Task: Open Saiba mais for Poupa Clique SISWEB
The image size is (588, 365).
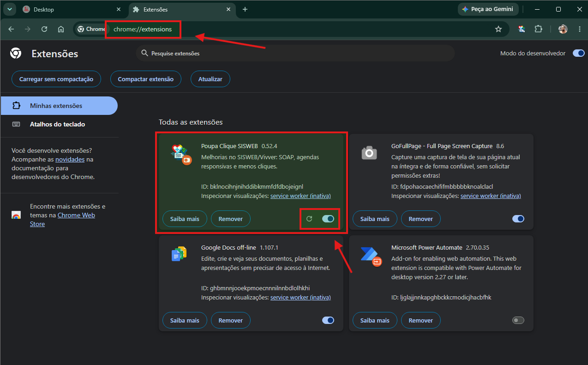Action: pos(185,219)
